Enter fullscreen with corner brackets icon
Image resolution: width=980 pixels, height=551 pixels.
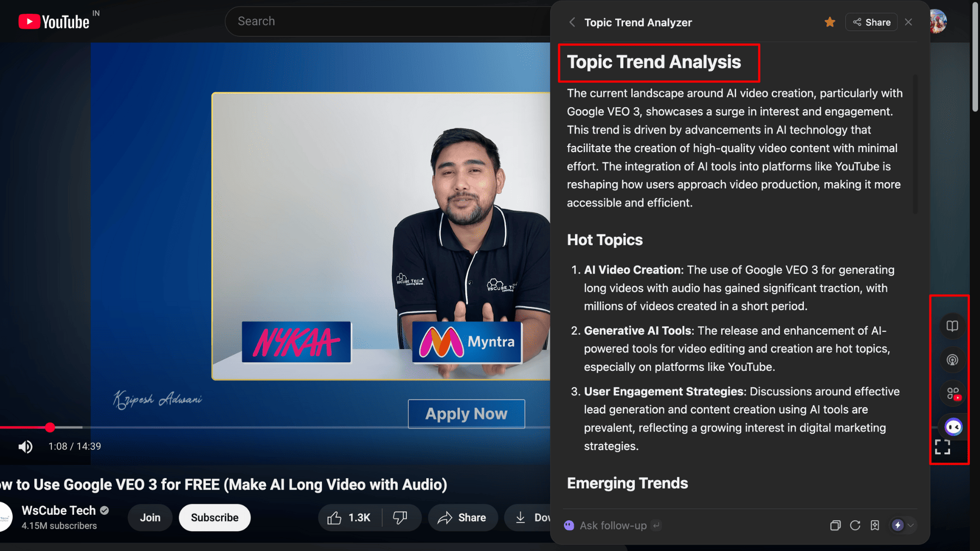click(x=942, y=447)
